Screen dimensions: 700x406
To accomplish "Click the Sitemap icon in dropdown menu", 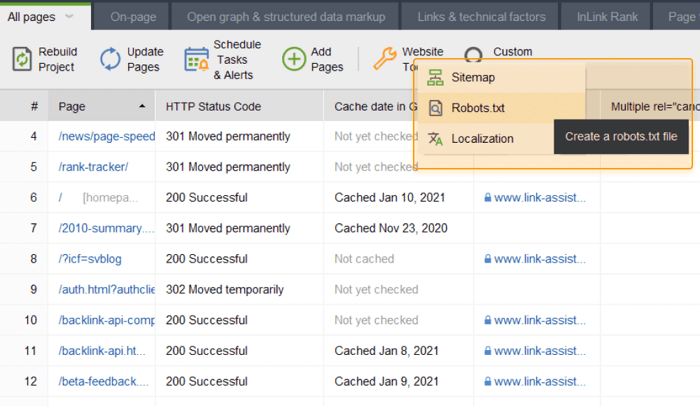I will (435, 78).
